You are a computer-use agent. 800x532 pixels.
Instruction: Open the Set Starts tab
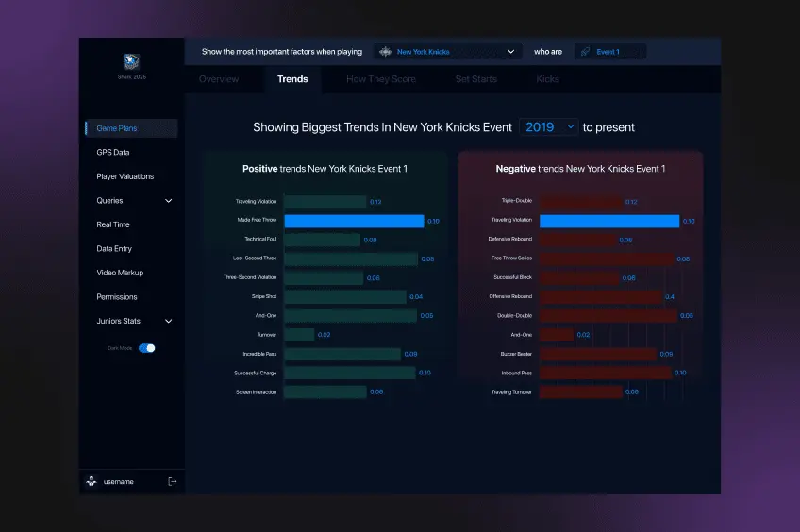tap(475, 79)
